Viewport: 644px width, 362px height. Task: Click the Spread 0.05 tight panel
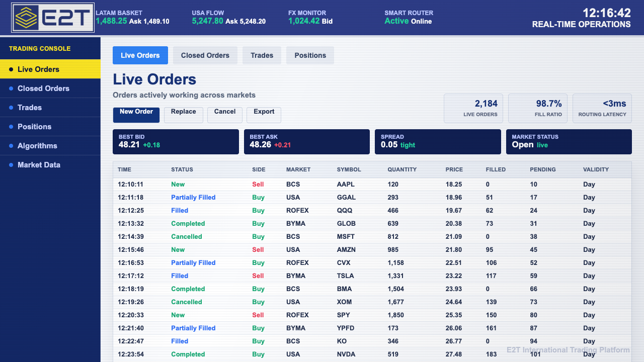[438, 142]
